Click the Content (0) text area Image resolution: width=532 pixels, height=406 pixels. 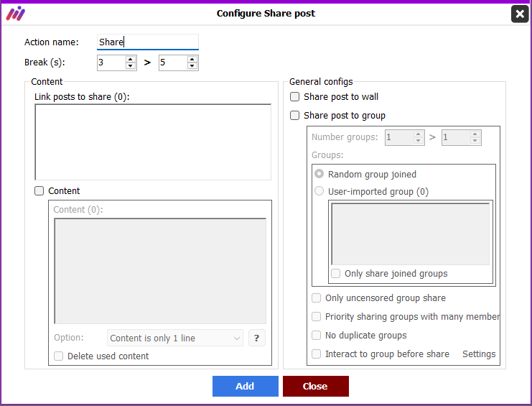click(x=160, y=271)
